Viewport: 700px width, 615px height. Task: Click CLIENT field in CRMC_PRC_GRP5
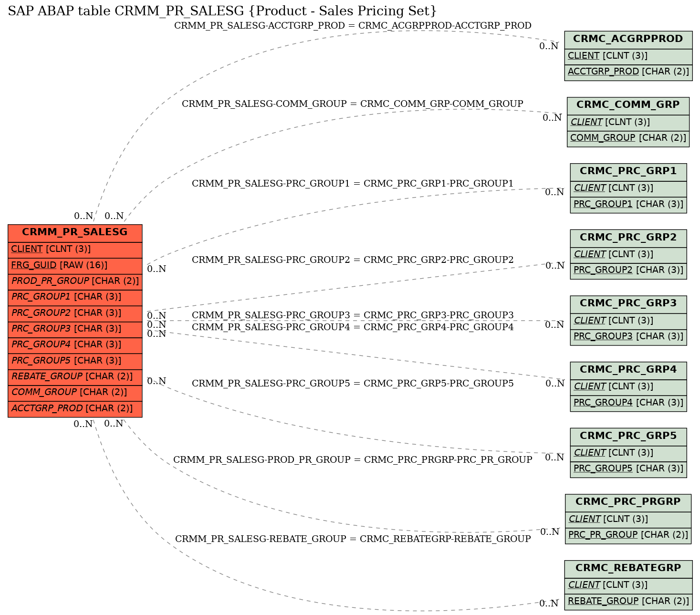(628, 453)
